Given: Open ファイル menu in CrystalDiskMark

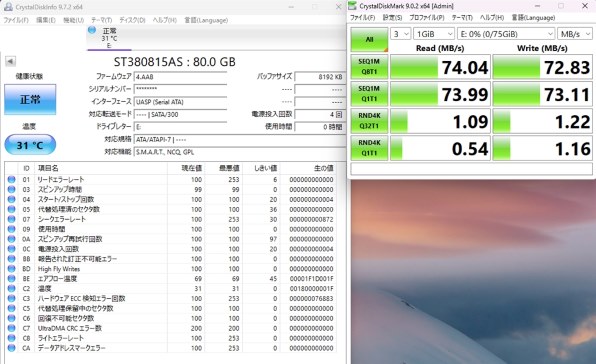Looking at the screenshot, I should click(x=362, y=18).
